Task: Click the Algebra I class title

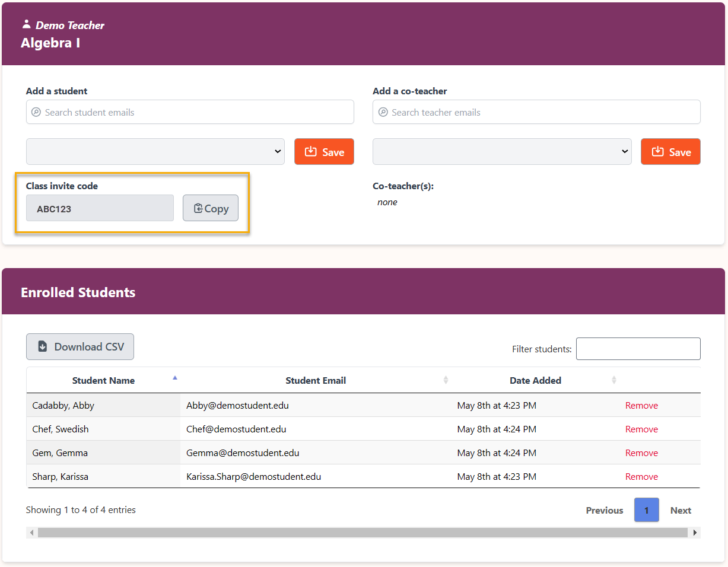Action: coord(50,43)
